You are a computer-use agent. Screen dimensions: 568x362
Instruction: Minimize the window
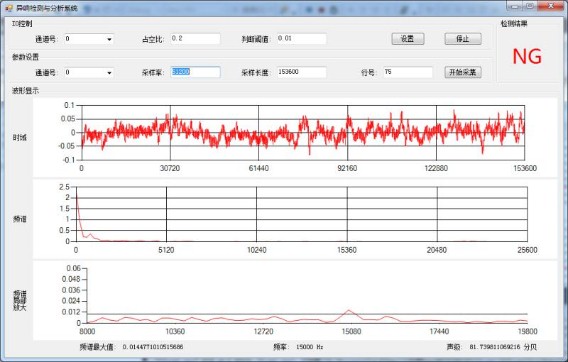515,6
